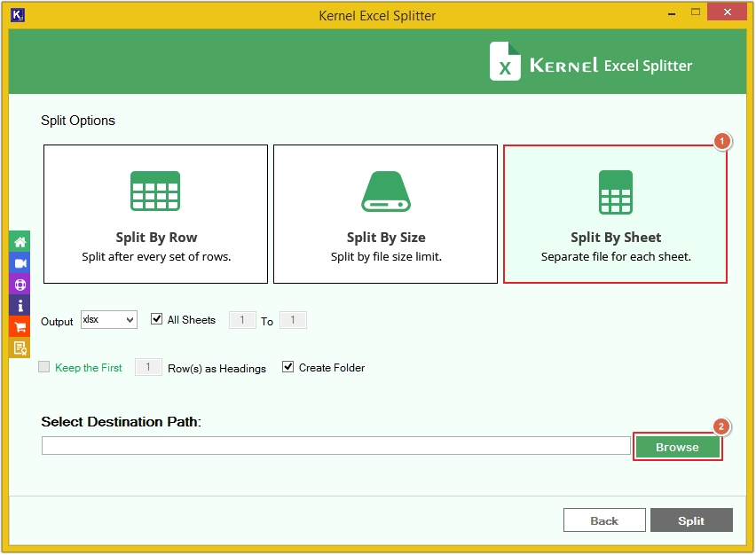This screenshot has height=555, width=756.
Task: Open the Output format xlsx dropdown
Action: [x=109, y=320]
